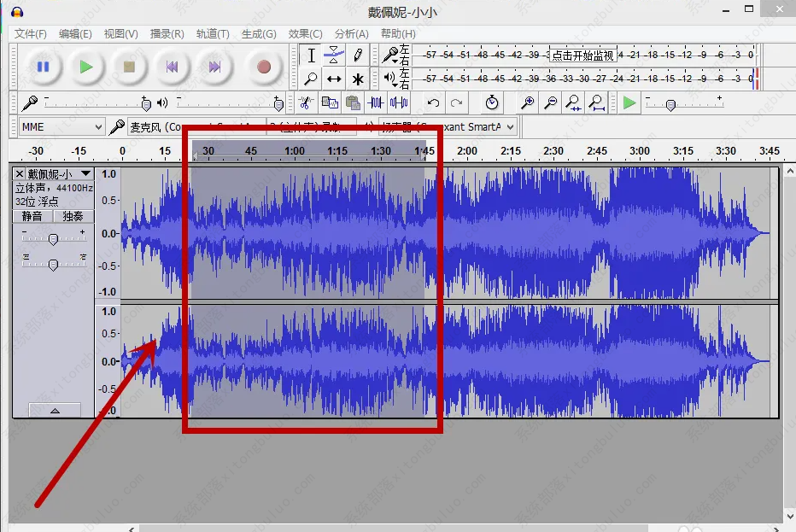Click the Paste icon
The height and width of the screenshot is (532, 796).
pyautogui.click(x=353, y=103)
